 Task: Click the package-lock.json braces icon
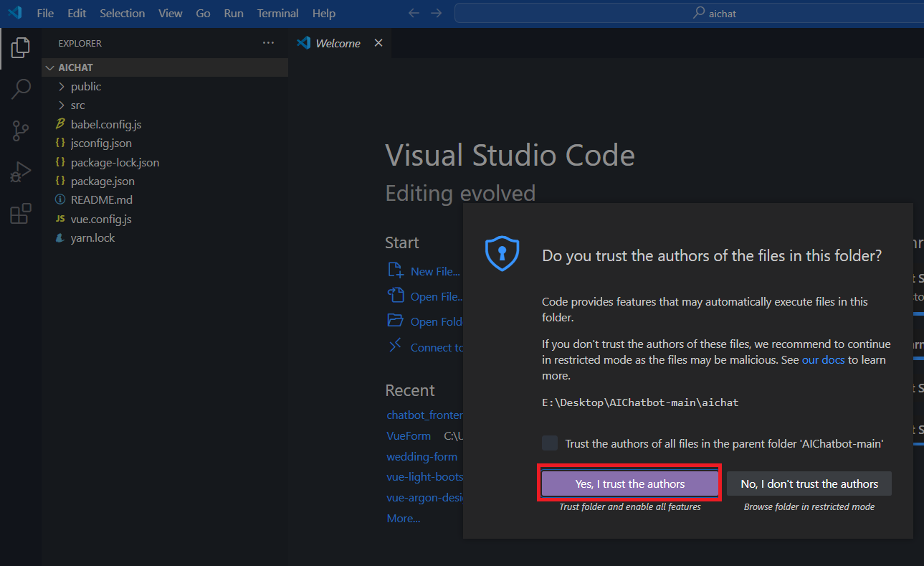point(61,162)
